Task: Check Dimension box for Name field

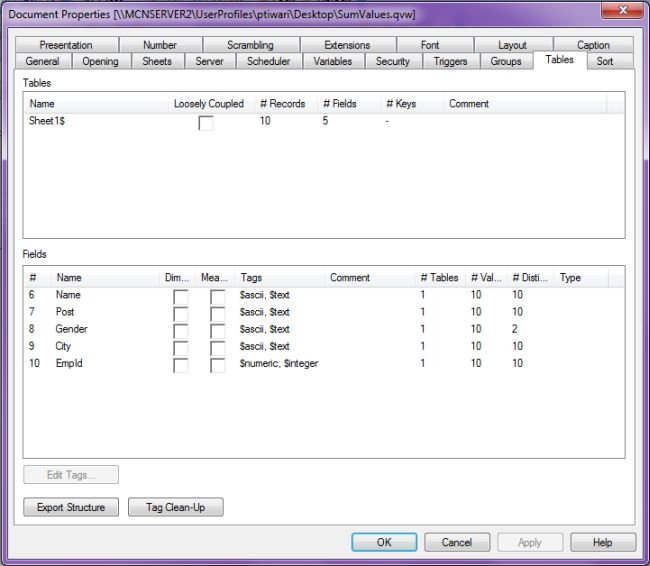Action: 180,297
